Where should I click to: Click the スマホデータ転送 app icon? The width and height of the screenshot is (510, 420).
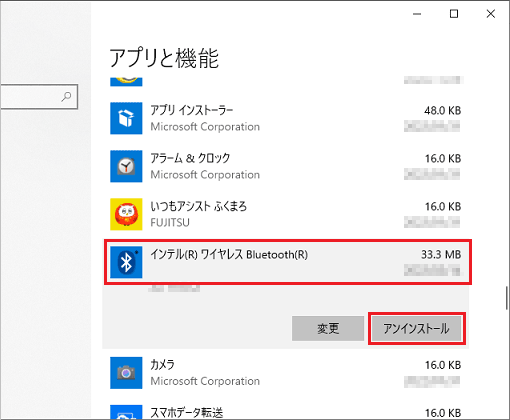tap(126, 413)
